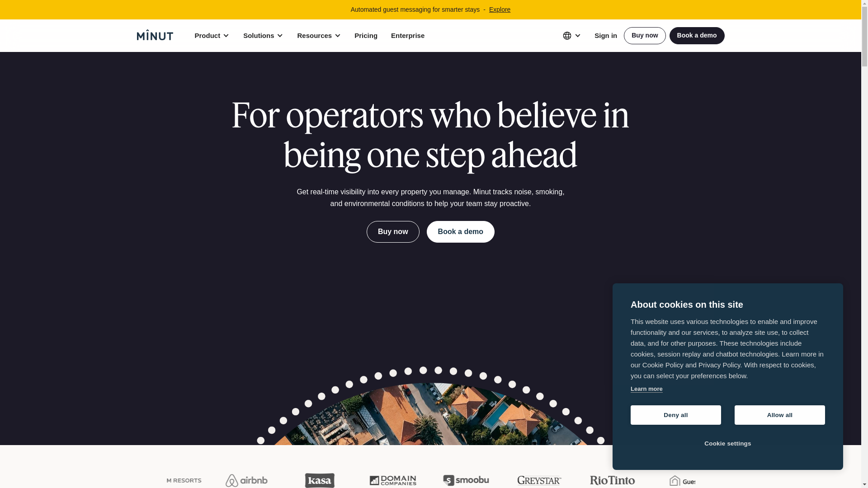Image resolution: width=868 pixels, height=488 pixels.
Task: Expand the Solutions dropdown menu
Action: (263, 36)
